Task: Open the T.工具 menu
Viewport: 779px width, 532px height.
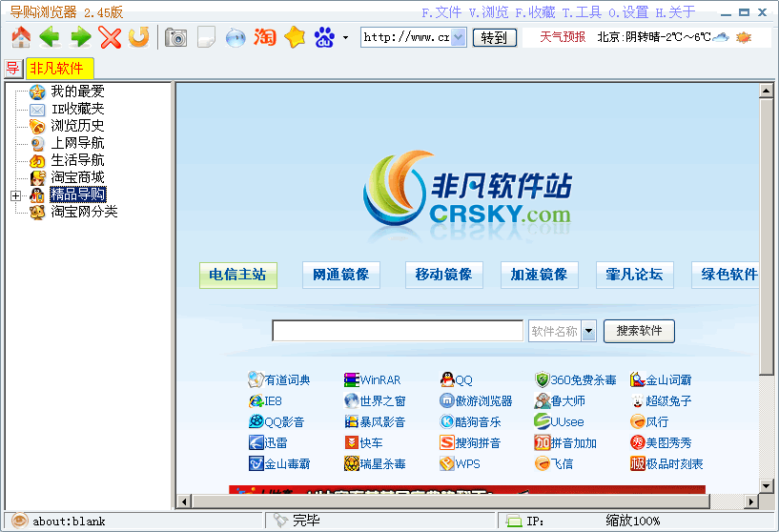Action: coord(582,12)
